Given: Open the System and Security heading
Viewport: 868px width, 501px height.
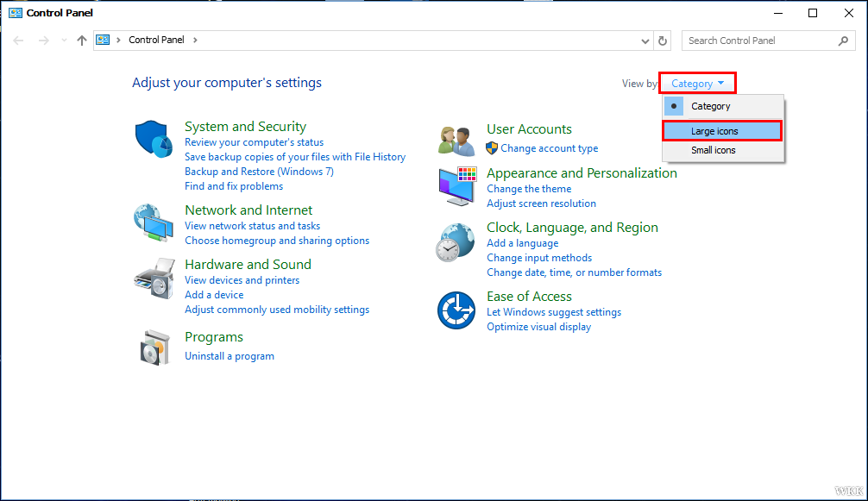Looking at the screenshot, I should pos(245,127).
